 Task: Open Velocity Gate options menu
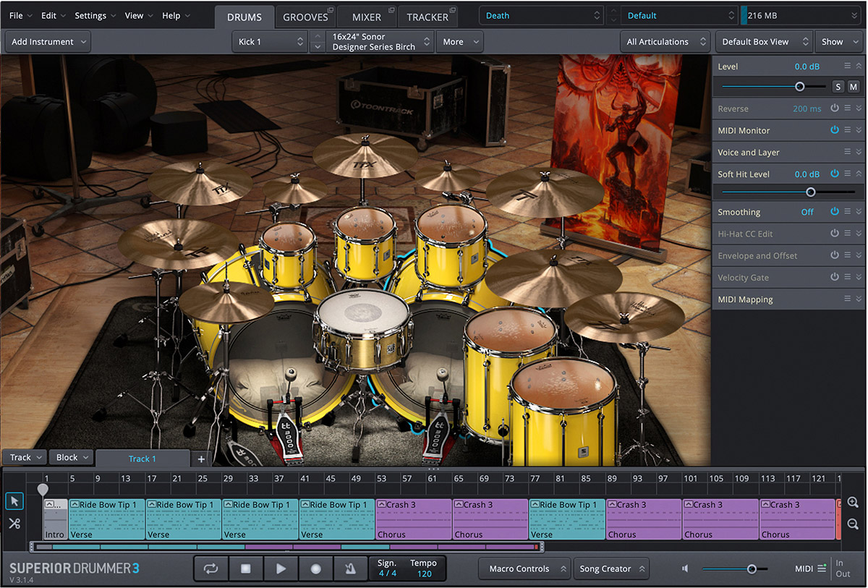click(x=848, y=277)
